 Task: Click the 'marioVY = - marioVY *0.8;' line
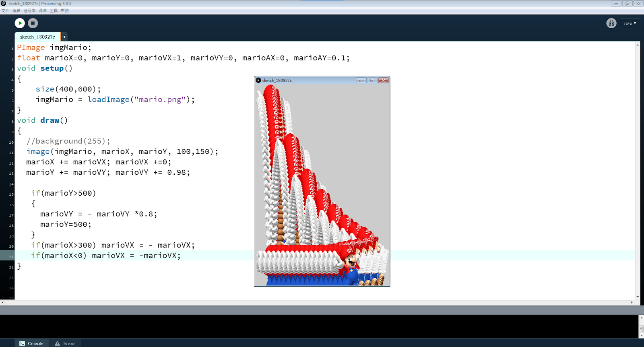pyautogui.click(x=99, y=214)
